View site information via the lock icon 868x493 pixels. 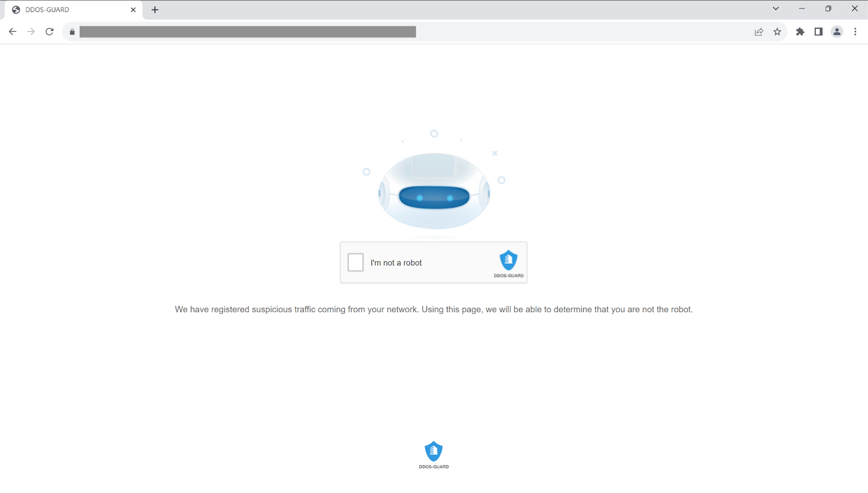[x=72, y=32]
